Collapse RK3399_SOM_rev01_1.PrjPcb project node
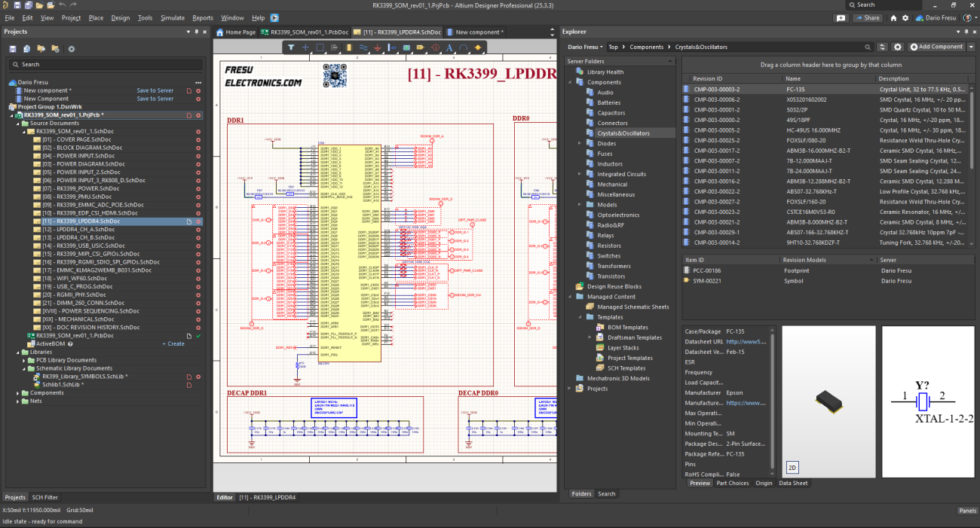Image resolution: width=980 pixels, height=528 pixels. point(11,115)
